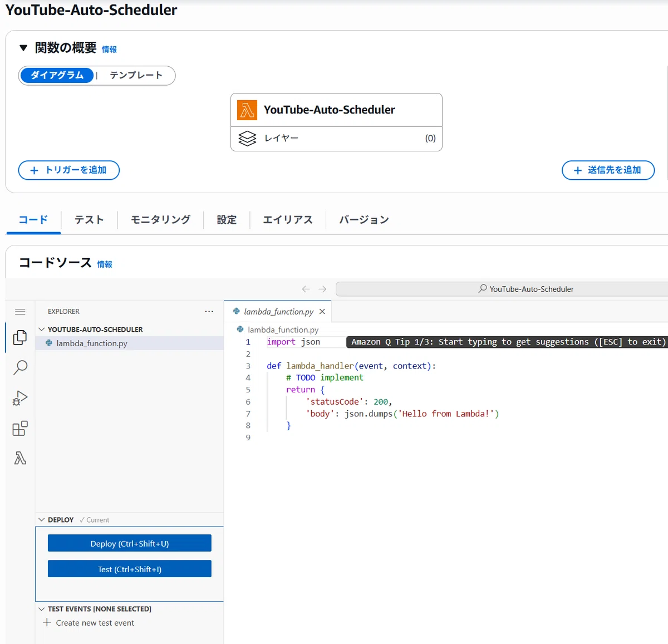Screen dimensions: 668x644
Task: Open the エイリアス tab
Action: click(288, 220)
